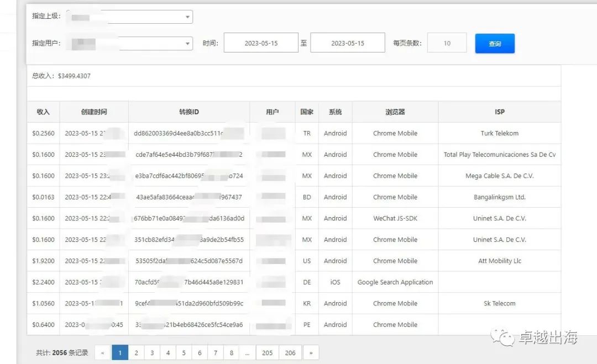Click the WeChat JS-SDK browser cell
Screen dimensions: 597x364
coord(395,219)
